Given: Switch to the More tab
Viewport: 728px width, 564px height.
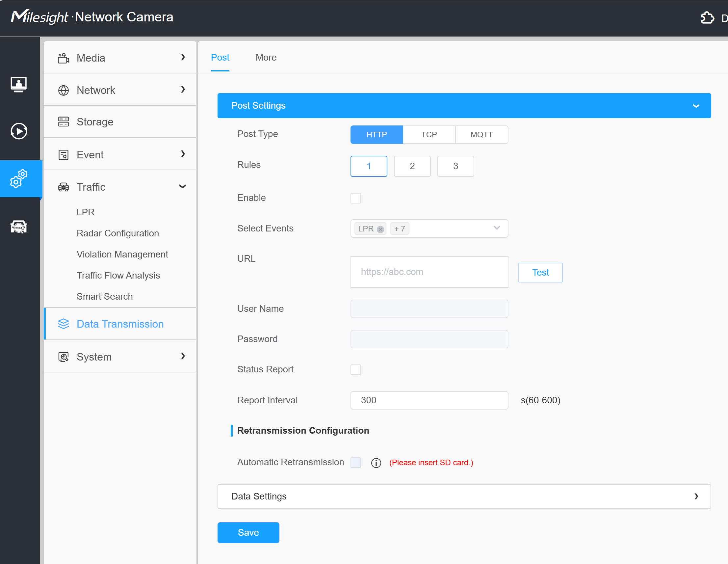Looking at the screenshot, I should [266, 57].
